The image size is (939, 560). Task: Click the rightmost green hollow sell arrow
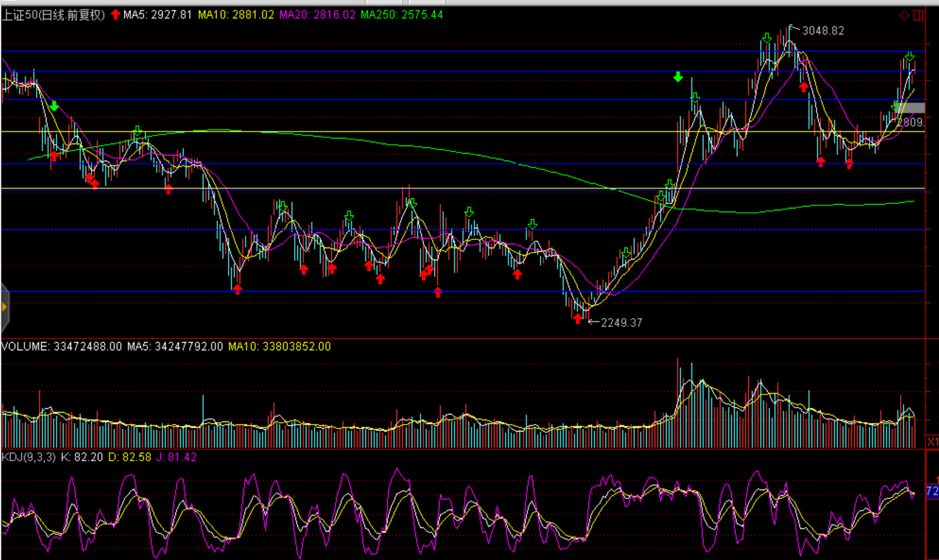(x=909, y=57)
